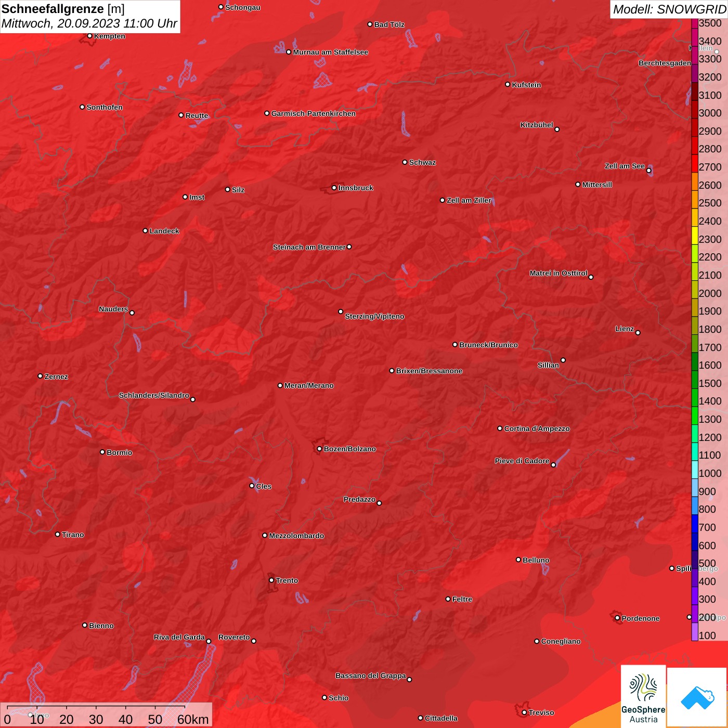This screenshot has width=728, height=728.
Task: Click the Bruneck/Brunico label
Action: 488,345
